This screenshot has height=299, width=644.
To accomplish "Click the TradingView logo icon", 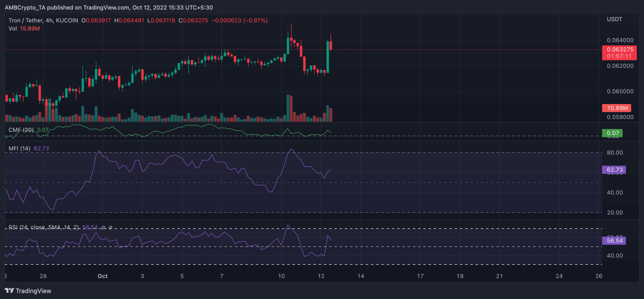I will pos(9,291).
